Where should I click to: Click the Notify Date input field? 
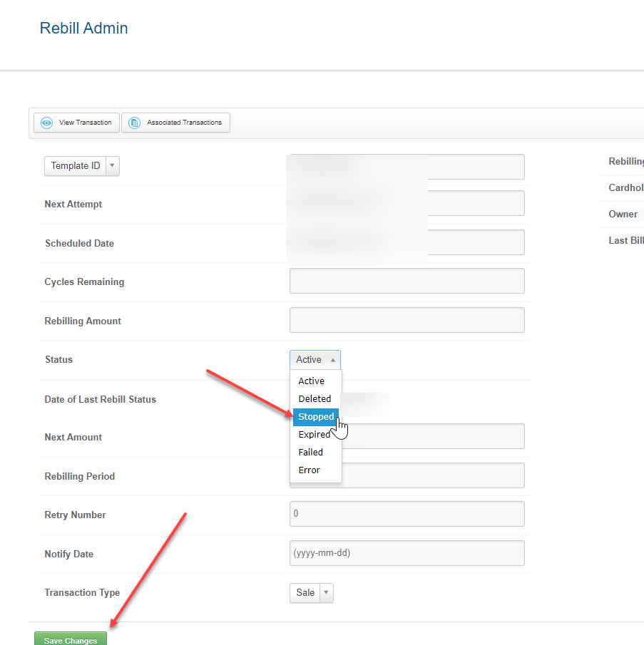[407, 553]
